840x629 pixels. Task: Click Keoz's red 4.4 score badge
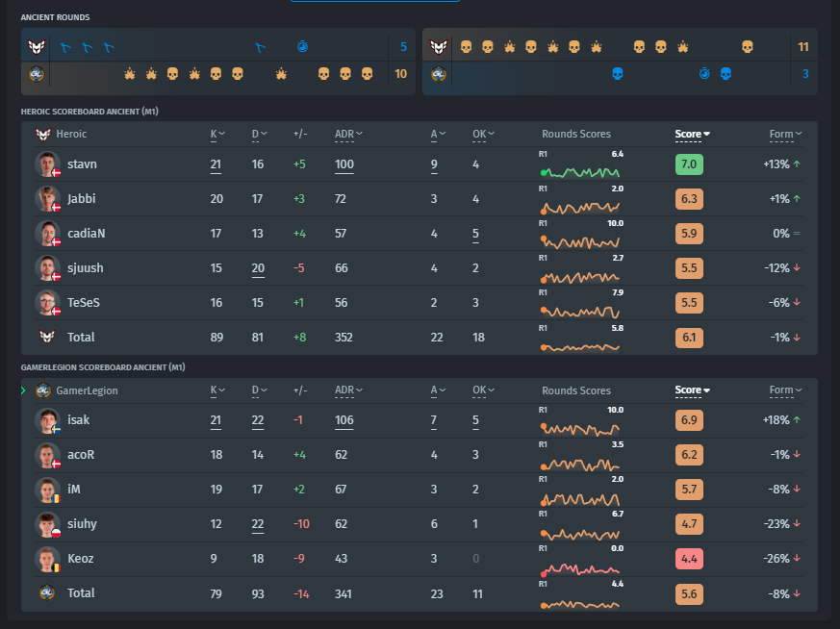pos(689,559)
